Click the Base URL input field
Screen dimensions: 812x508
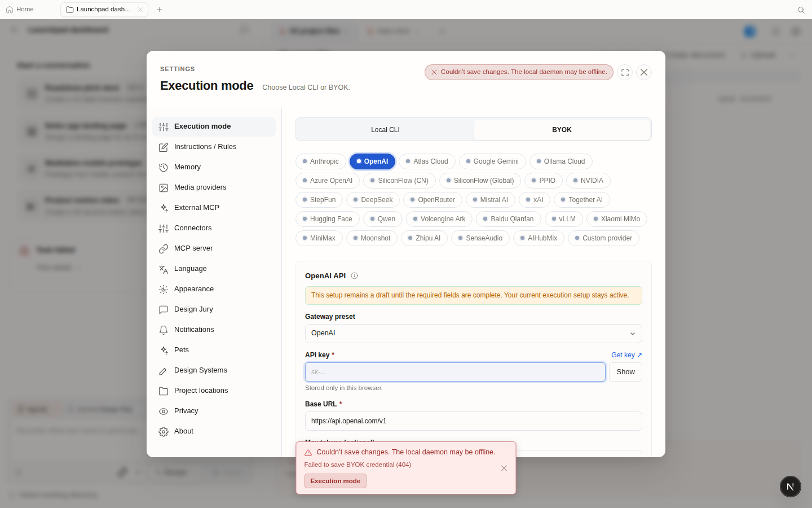[x=474, y=421]
